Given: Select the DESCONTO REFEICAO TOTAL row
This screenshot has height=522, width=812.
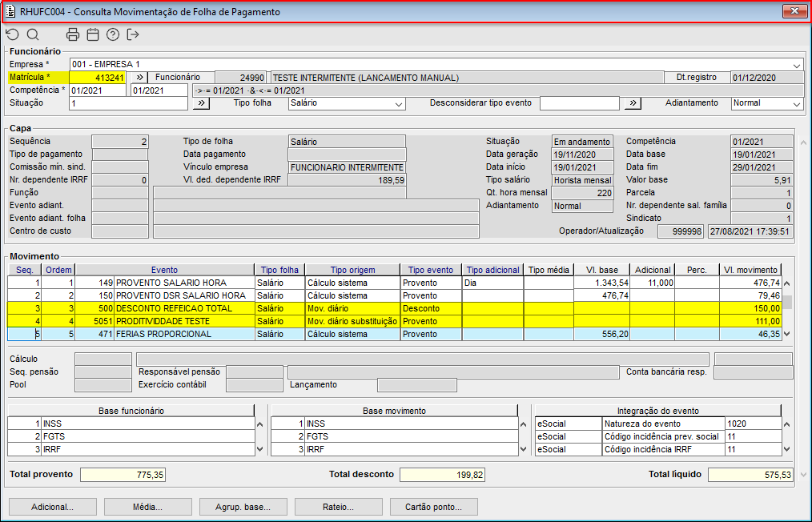Looking at the screenshot, I should click(184, 308).
